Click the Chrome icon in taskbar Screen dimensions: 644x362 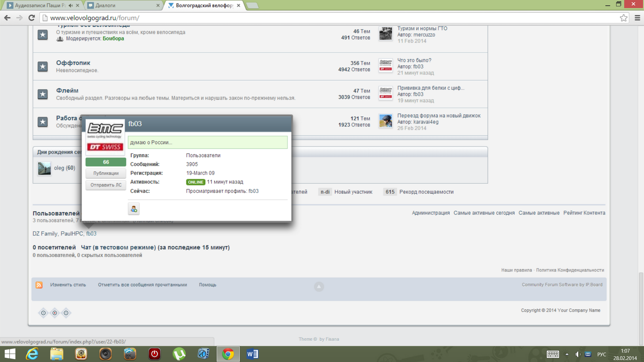[x=228, y=354]
